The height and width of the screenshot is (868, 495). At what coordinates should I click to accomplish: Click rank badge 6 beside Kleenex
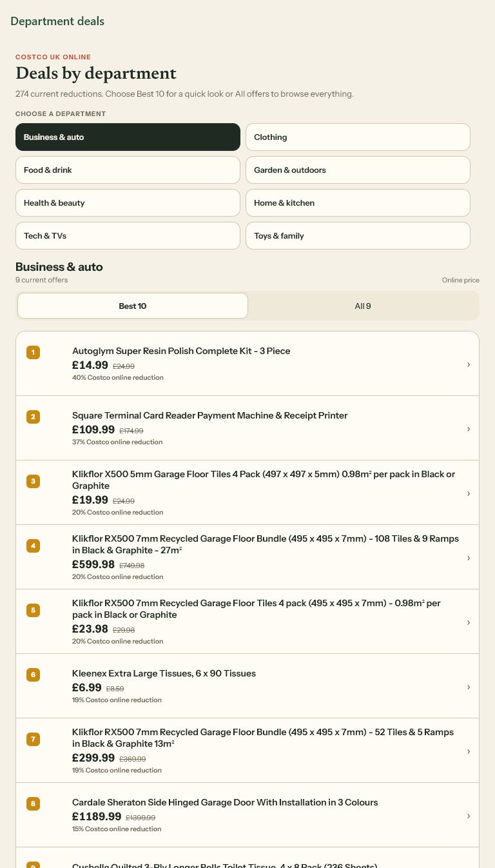[33, 675]
